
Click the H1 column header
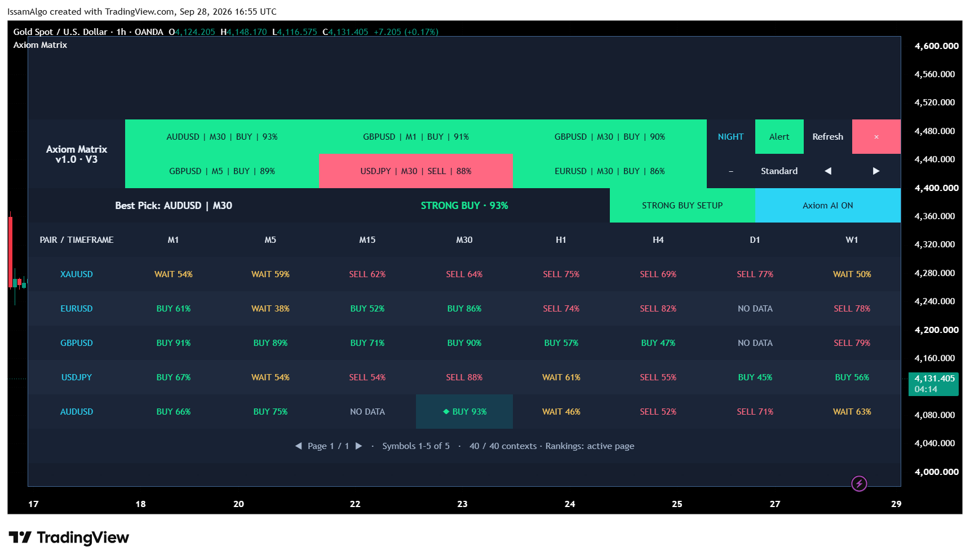pos(561,240)
